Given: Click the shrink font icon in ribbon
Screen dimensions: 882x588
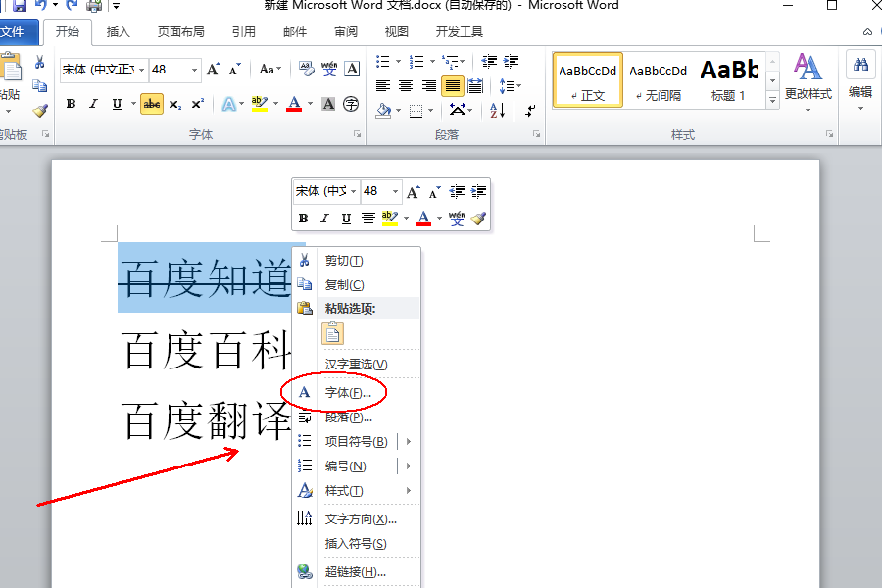Looking at the screenshot, I should point(235,70).
